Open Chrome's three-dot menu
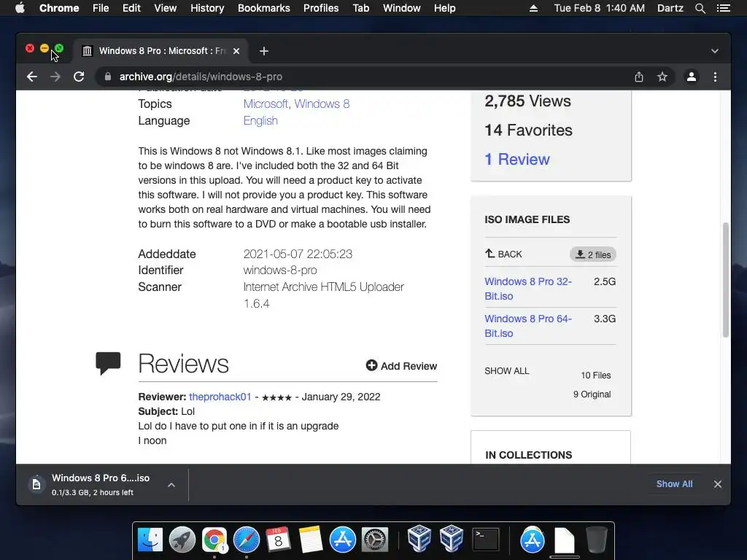 [715, 77]
